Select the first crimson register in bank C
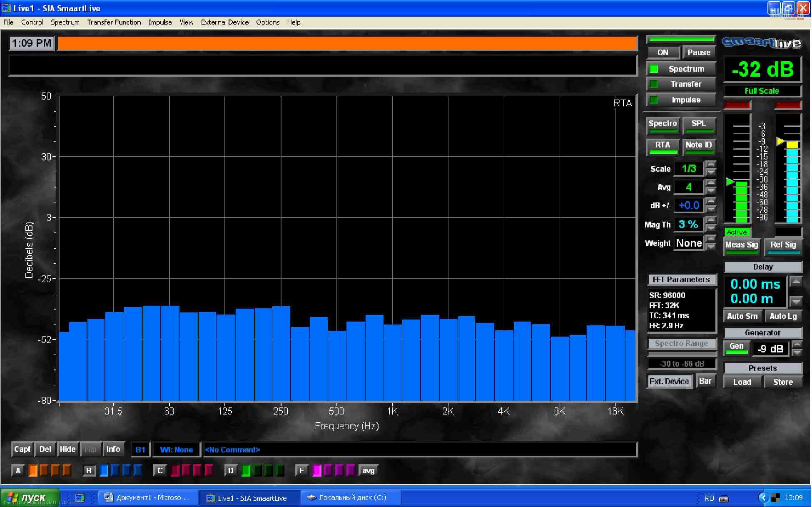Image resolution: width=812 pixels, height=507 pixels. [x=175, y=470]
